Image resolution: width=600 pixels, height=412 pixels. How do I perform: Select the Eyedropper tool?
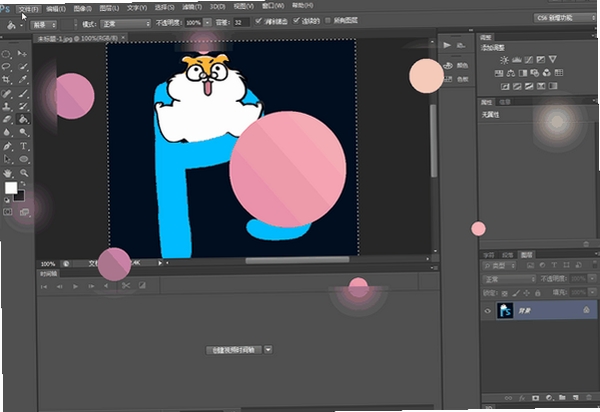pos(23,80)
